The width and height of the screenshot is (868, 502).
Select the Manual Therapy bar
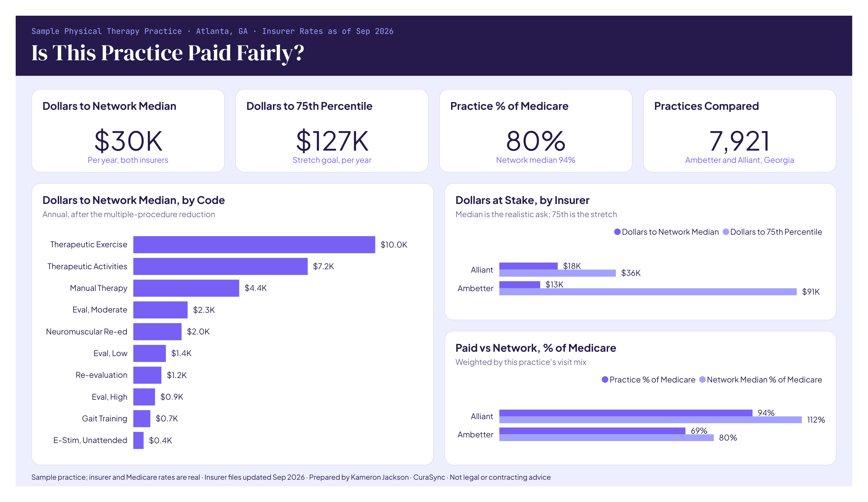186,288
